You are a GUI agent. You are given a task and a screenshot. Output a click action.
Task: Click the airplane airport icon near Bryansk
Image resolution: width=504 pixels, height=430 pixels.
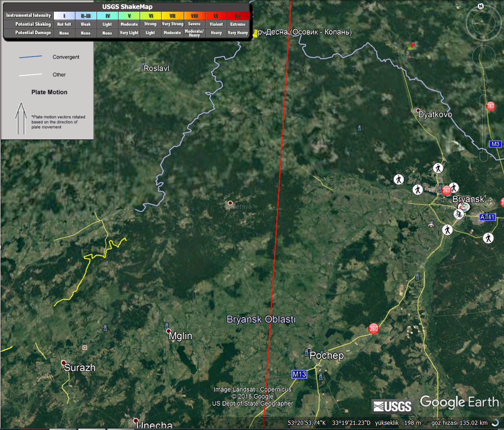tap(431, 224)
